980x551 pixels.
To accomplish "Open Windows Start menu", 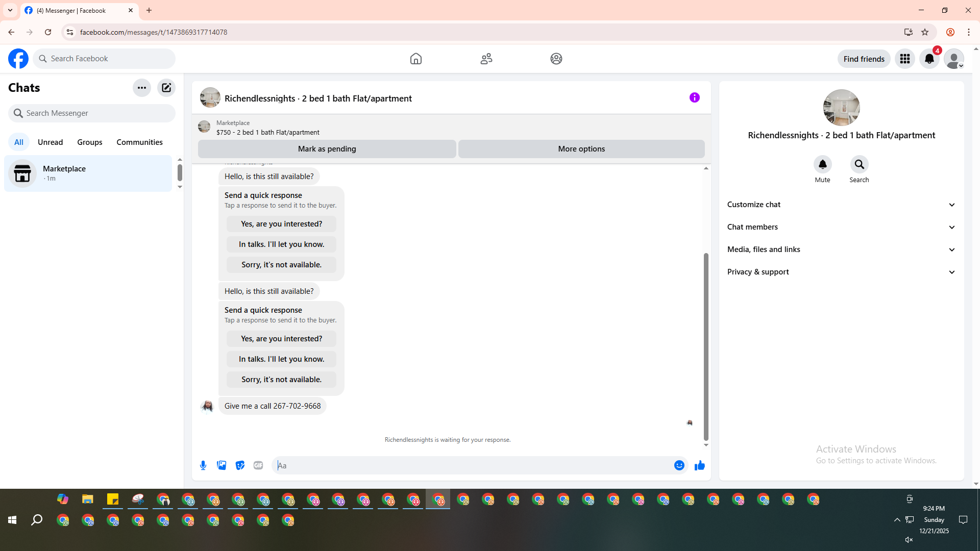I will (x=12, y=520).
